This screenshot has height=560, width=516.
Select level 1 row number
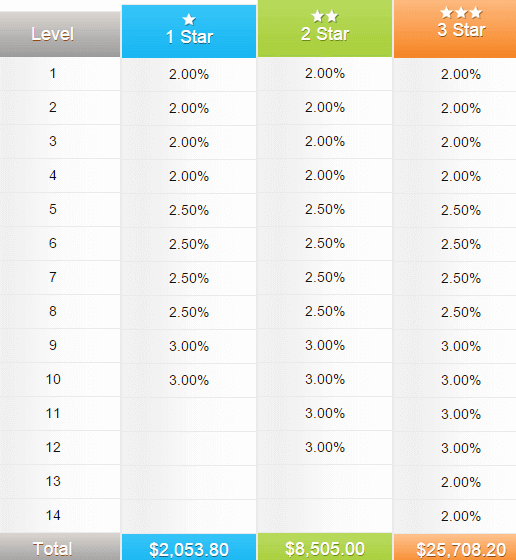(53, 74)
